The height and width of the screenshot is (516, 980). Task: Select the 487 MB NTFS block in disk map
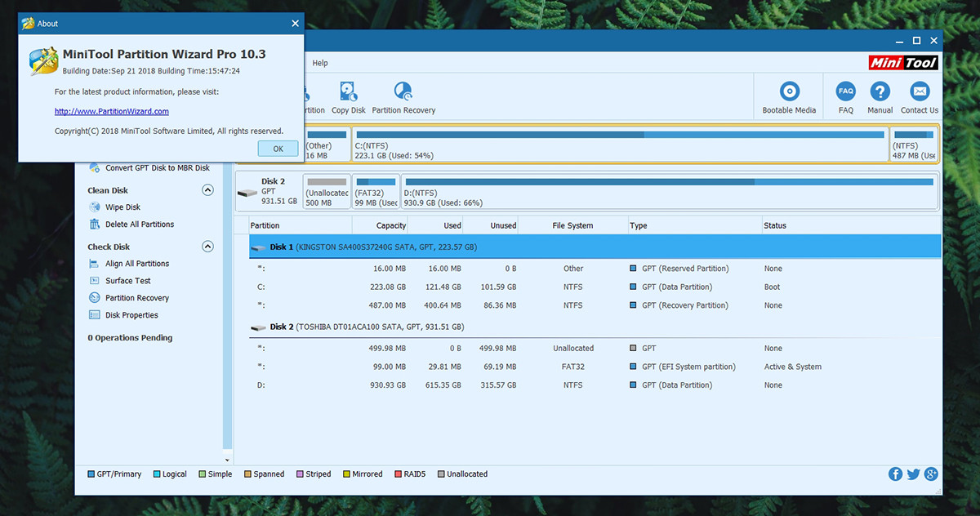914,144
